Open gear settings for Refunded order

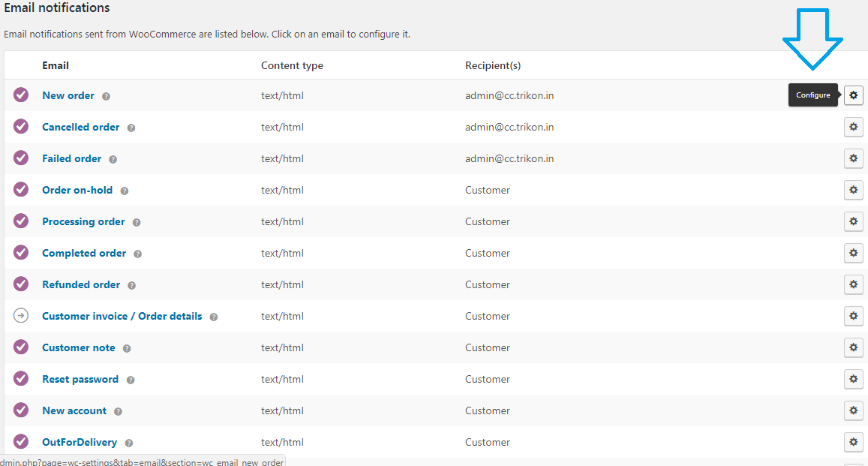[853, 284]
